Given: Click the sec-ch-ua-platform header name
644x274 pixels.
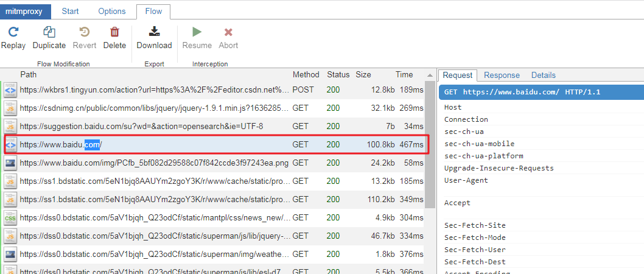Looking at the screenshot, I should pos(483,156).
